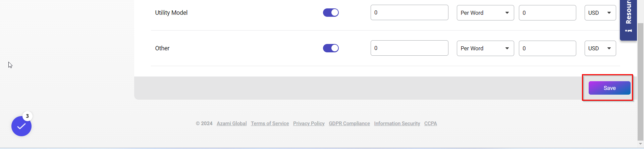Click the Save button
Screen dimensions: 644x149
(609, 88)
